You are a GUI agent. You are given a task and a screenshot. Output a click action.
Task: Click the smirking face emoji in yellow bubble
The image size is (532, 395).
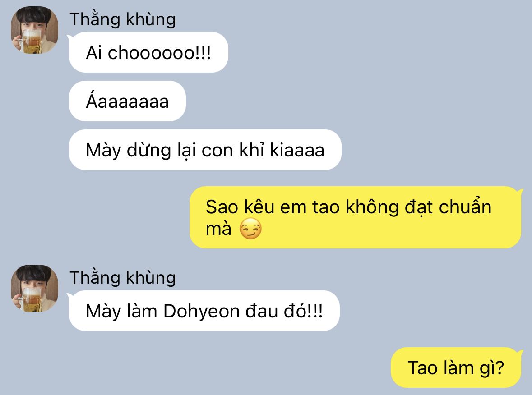[x=250, y=229]
